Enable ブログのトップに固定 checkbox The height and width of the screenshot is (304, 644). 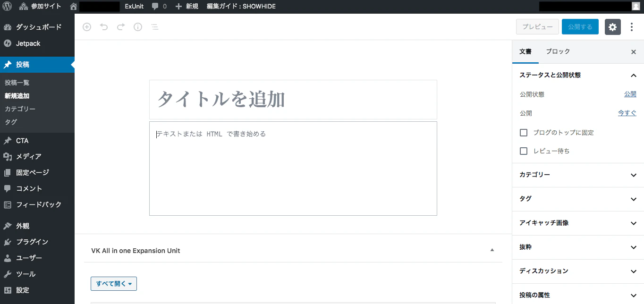click(x=524, y=133)
